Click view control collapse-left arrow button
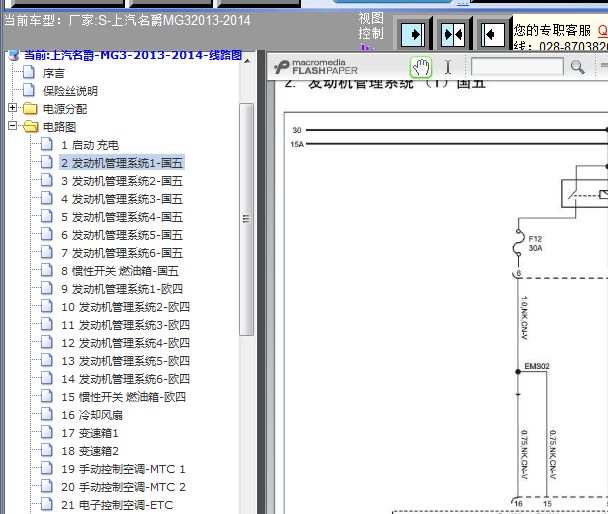 (x=492, y=34)
